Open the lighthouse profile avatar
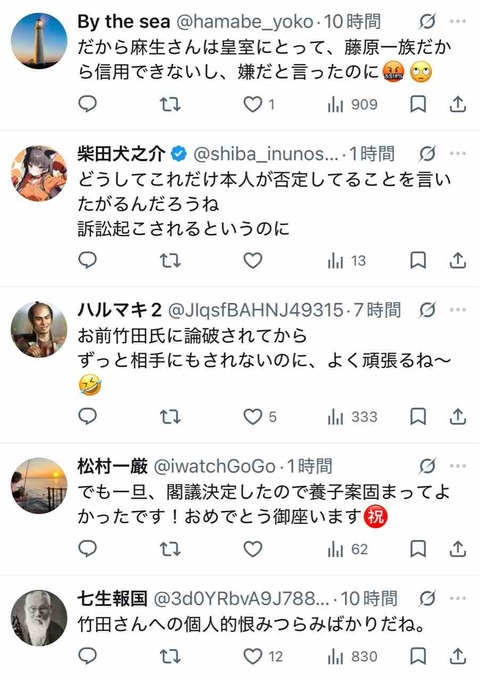This screenshot has height=681, width=480. 39,40
